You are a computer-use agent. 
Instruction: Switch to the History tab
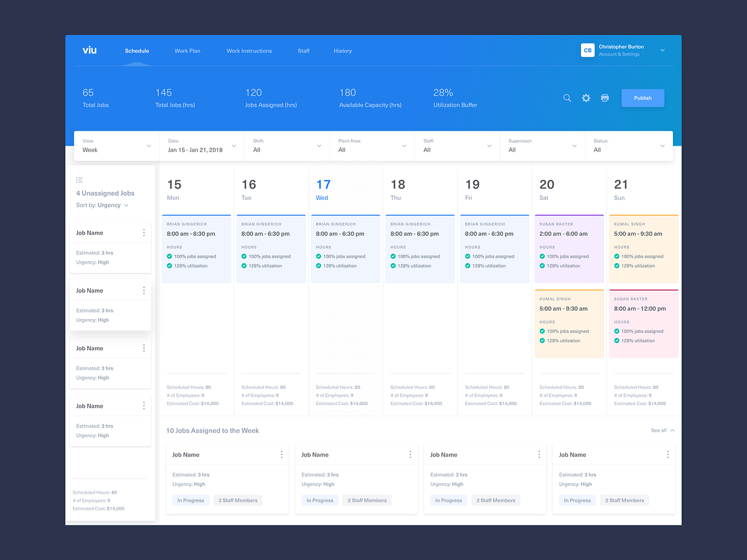[x=342, y=51]
